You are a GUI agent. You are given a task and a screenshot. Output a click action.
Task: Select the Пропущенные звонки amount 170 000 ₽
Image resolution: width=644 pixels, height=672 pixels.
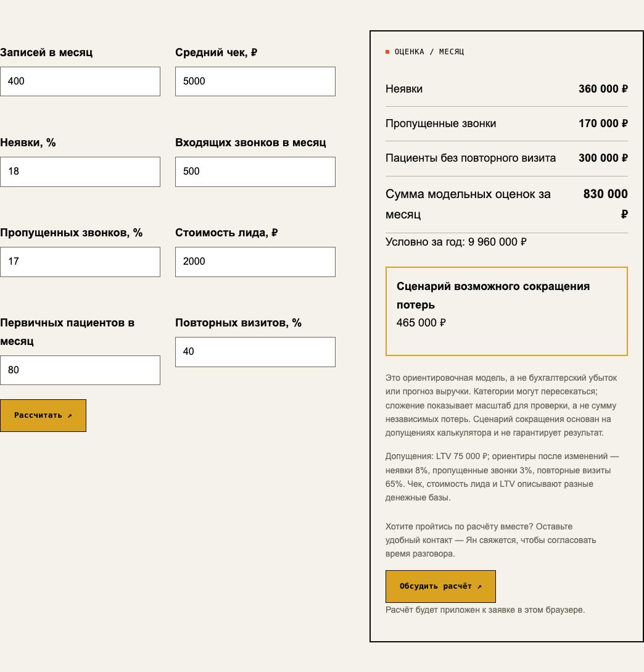(x=603, y=123)
